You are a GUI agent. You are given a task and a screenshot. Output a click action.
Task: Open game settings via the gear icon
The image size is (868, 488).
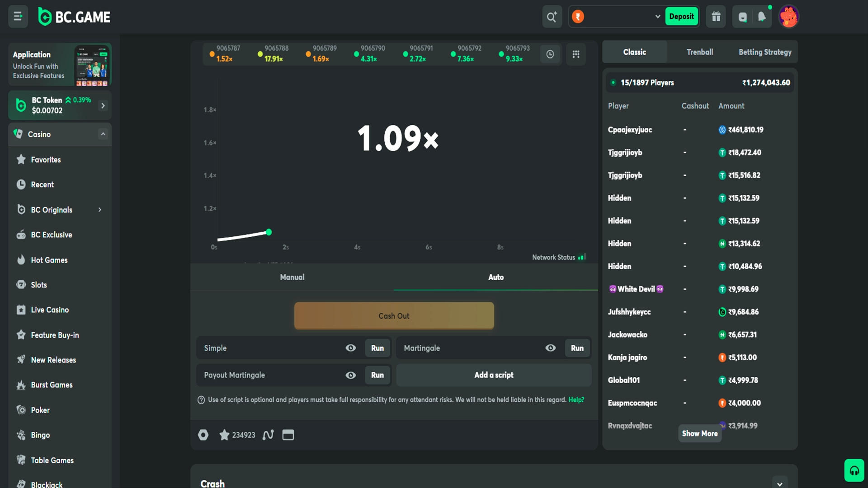click(x=203, y=435)
